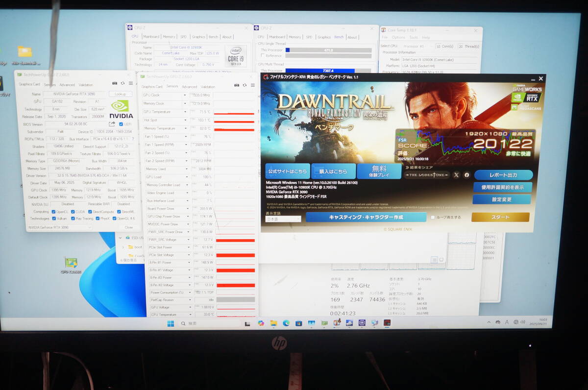Click refresh icon in GPU-Z Sensors window
The image size is (588, 390).
245,85
